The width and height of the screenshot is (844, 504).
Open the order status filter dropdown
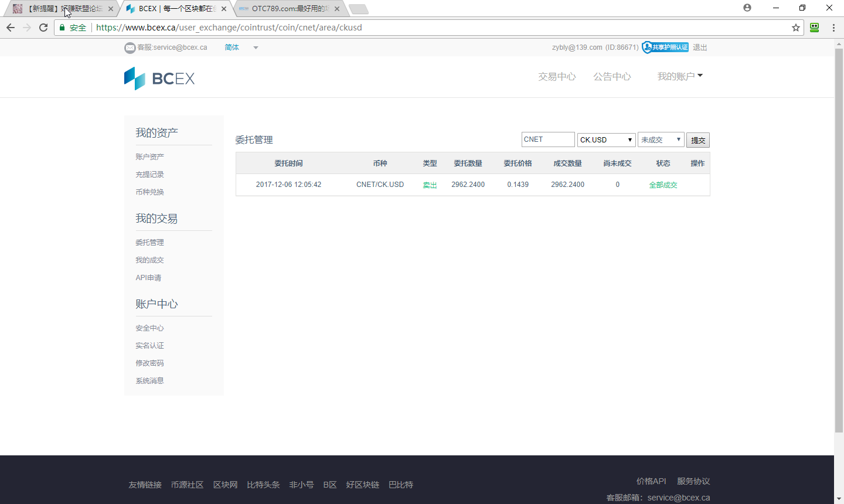[661, 139]
